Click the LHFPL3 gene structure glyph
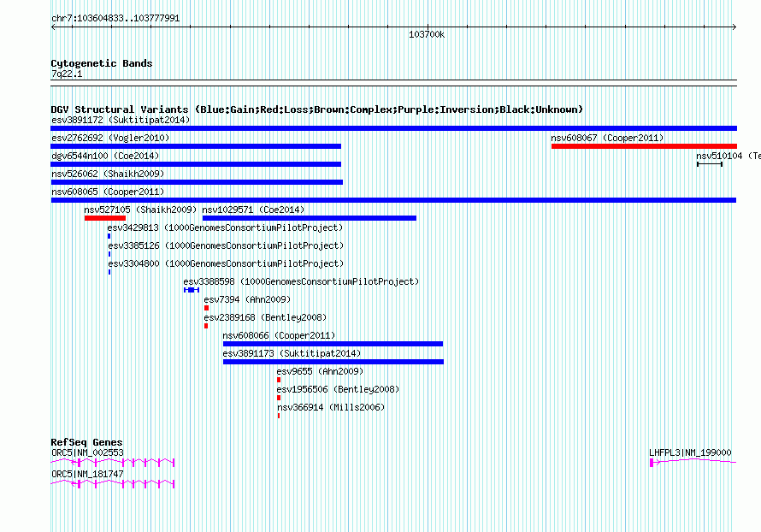Viewport: 761px width, 532px height. coord(693,462)
